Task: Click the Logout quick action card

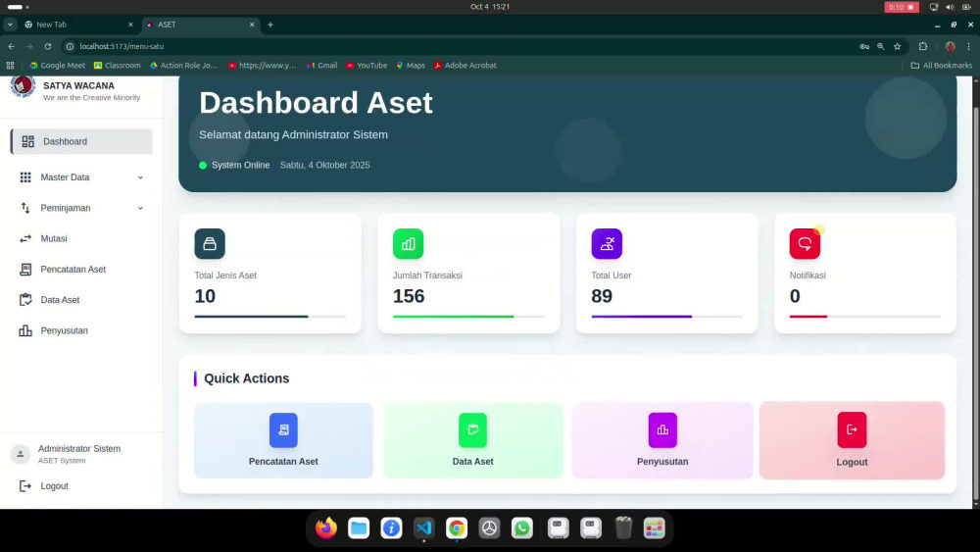Action: (x=852, y=441)
